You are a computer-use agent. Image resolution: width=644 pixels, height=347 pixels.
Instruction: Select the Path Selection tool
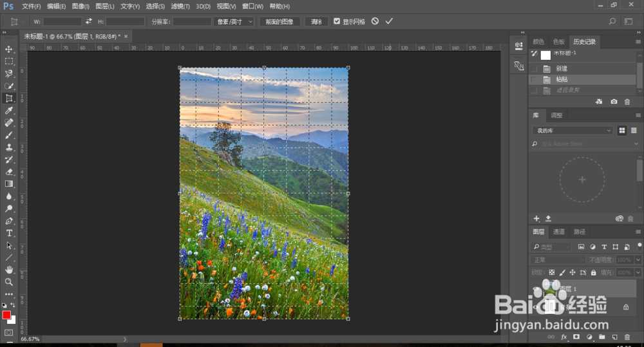tap(8, 245)
